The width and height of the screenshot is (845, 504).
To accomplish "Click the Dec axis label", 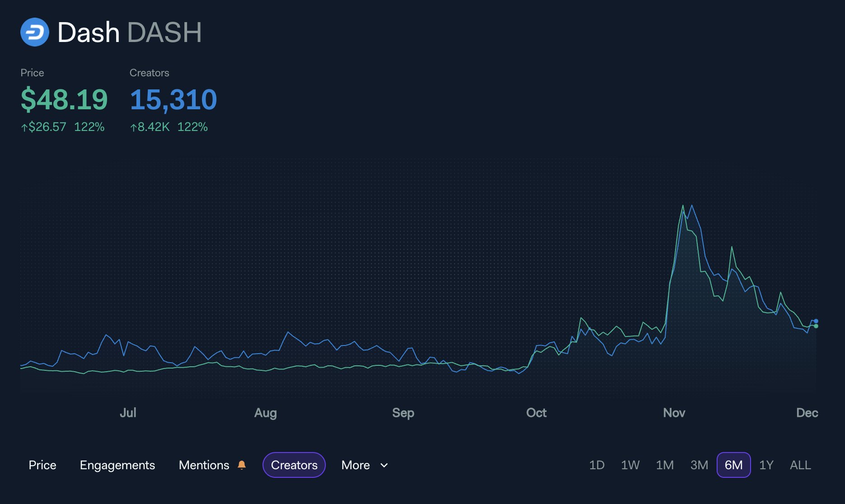I will [807, 412].
